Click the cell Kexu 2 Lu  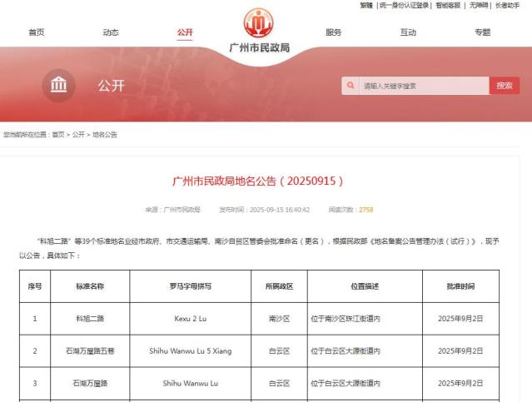191,319
